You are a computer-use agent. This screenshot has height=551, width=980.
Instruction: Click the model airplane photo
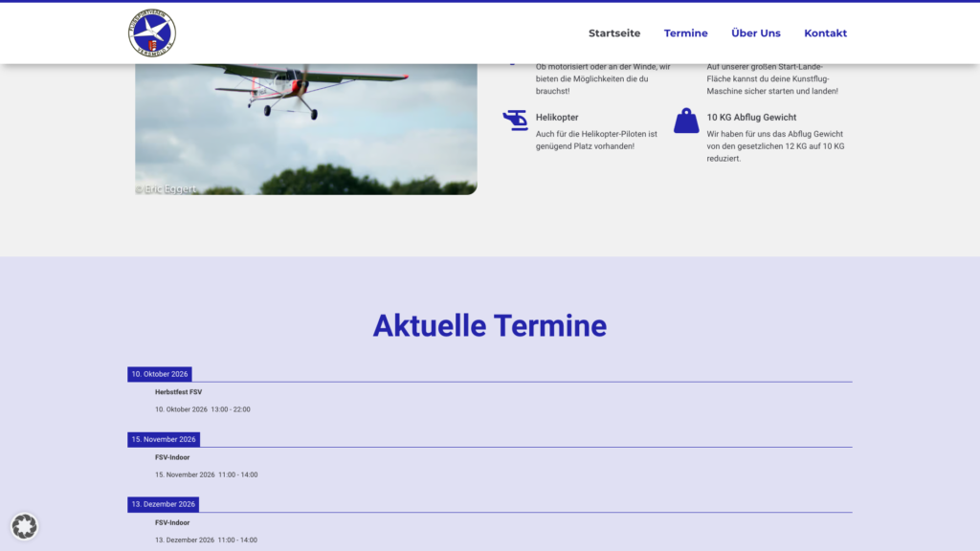(x=306, y=129)
